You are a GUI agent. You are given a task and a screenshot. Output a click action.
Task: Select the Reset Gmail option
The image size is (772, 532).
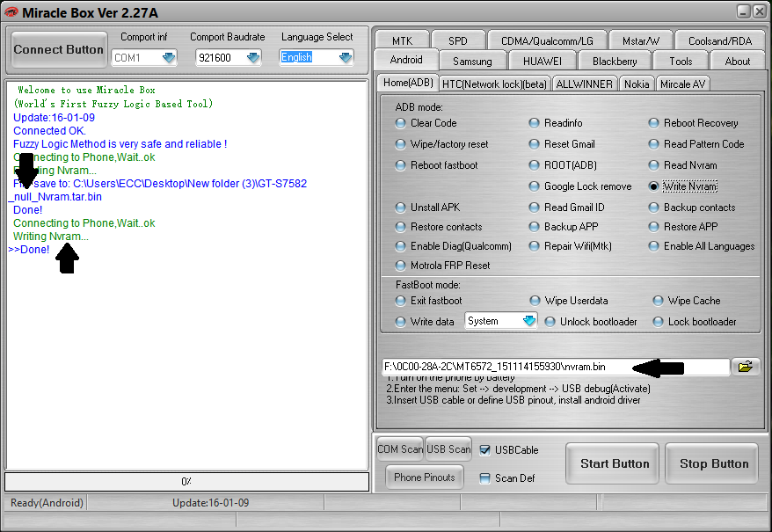pos(534,144)
